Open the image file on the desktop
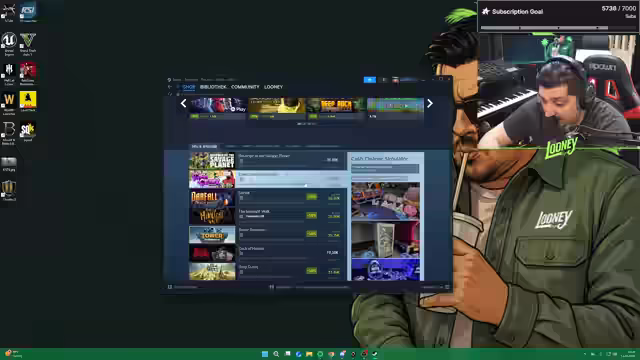 9,163
